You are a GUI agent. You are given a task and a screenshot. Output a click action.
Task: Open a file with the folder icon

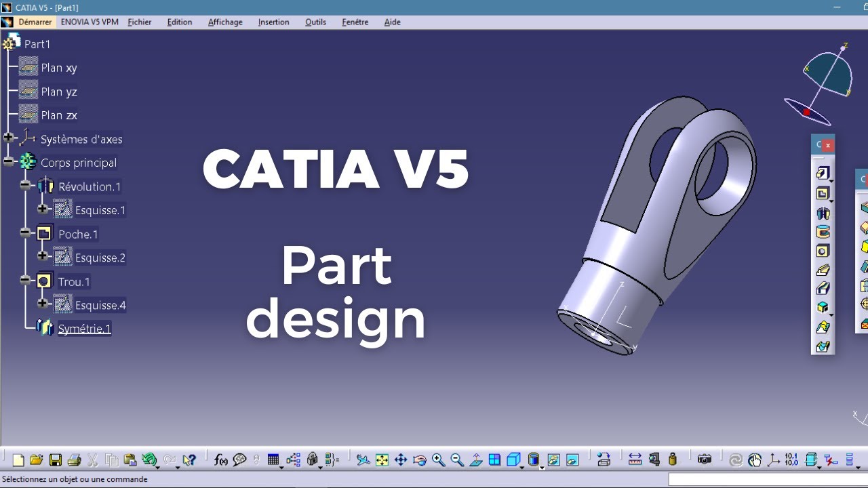(x=37, y=460)
